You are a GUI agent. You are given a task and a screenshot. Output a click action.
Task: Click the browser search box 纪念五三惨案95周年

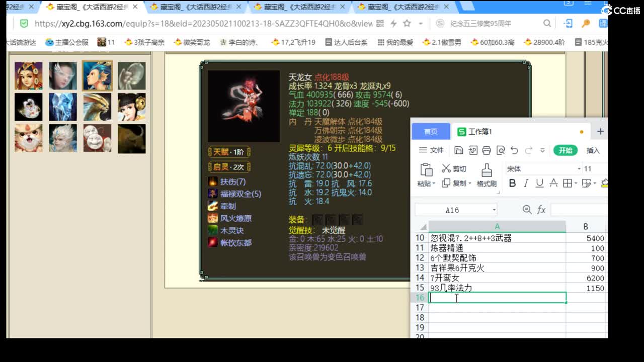click(x=481, y=24)
